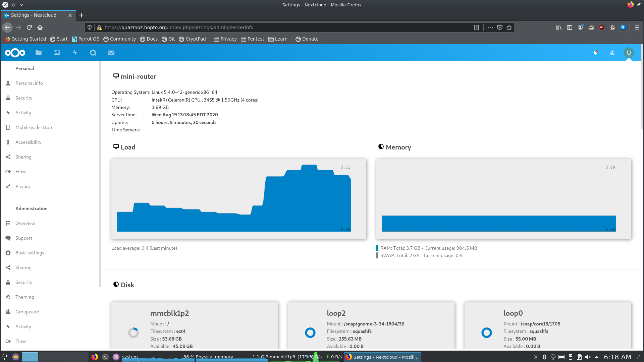
Task: Open the Wi-Fi icon in system tray
Action: click(553, 357)
